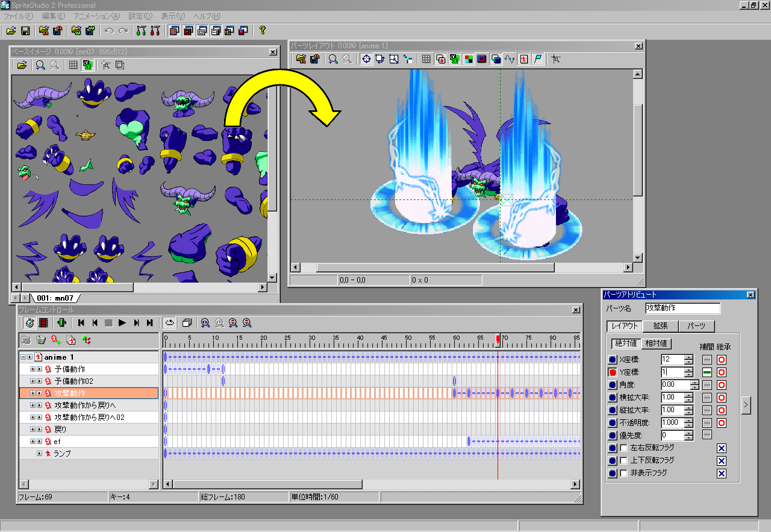771x532 pixels.
Task: Expand the 攻撃動作 tree node
Action: point(33,393)
